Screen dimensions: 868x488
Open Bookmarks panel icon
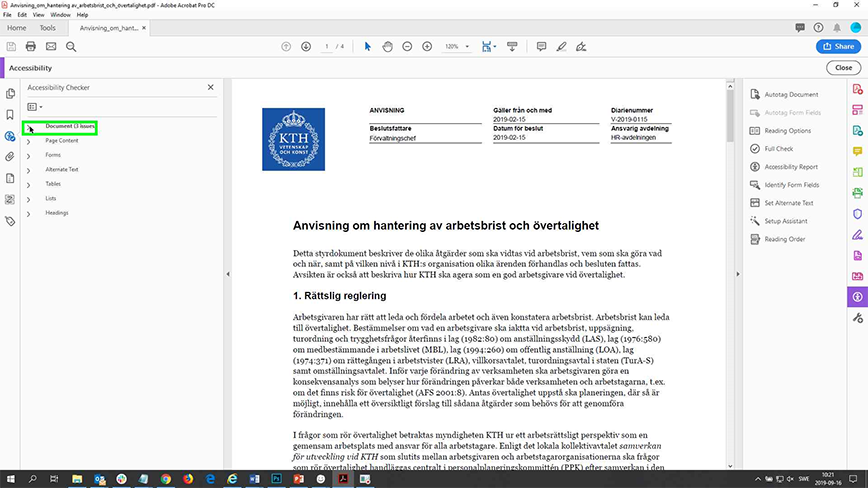(x=10, y=115)
